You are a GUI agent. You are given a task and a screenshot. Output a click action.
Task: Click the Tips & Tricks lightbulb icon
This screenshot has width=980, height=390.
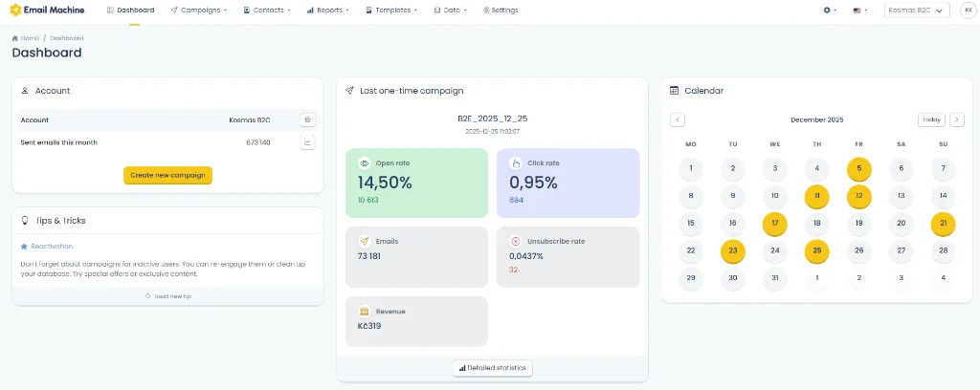coord(25,220)
